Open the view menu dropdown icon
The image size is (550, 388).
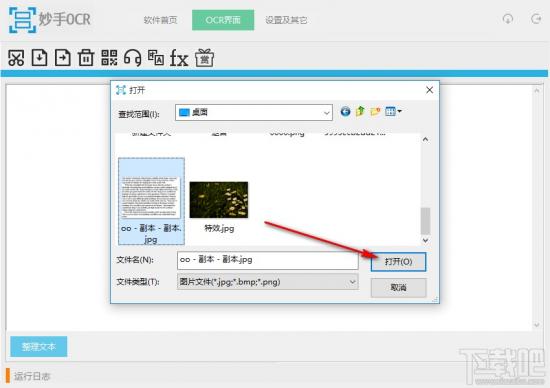click(x=393, y=112)
